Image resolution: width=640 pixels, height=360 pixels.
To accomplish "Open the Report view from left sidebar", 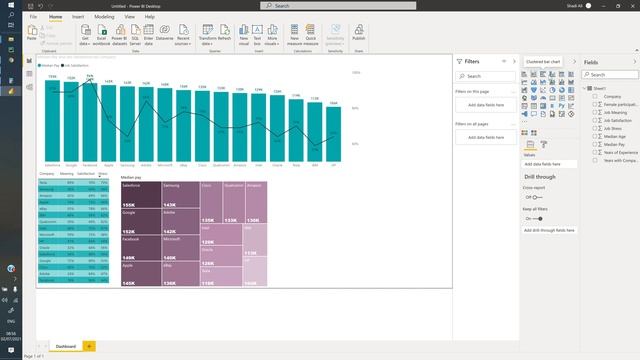I will (29, 61).
